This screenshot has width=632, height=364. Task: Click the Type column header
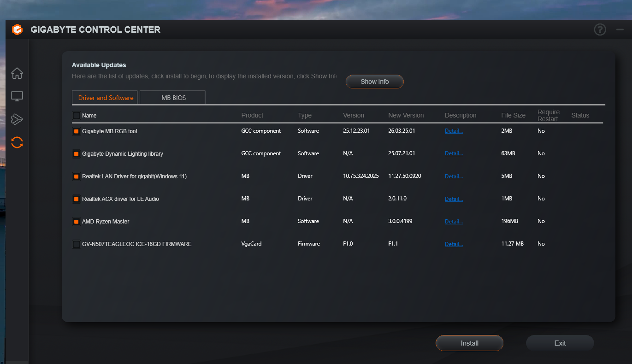click(305, 115)
